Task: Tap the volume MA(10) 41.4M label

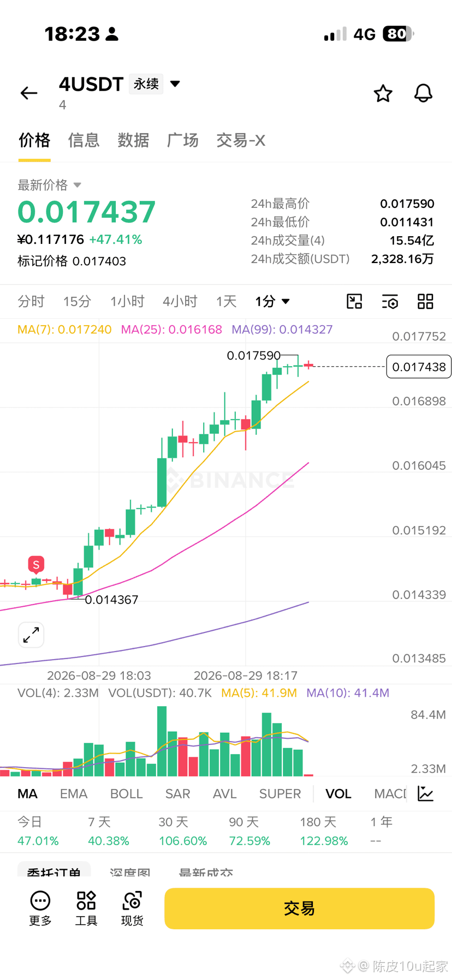Action: 348,693
